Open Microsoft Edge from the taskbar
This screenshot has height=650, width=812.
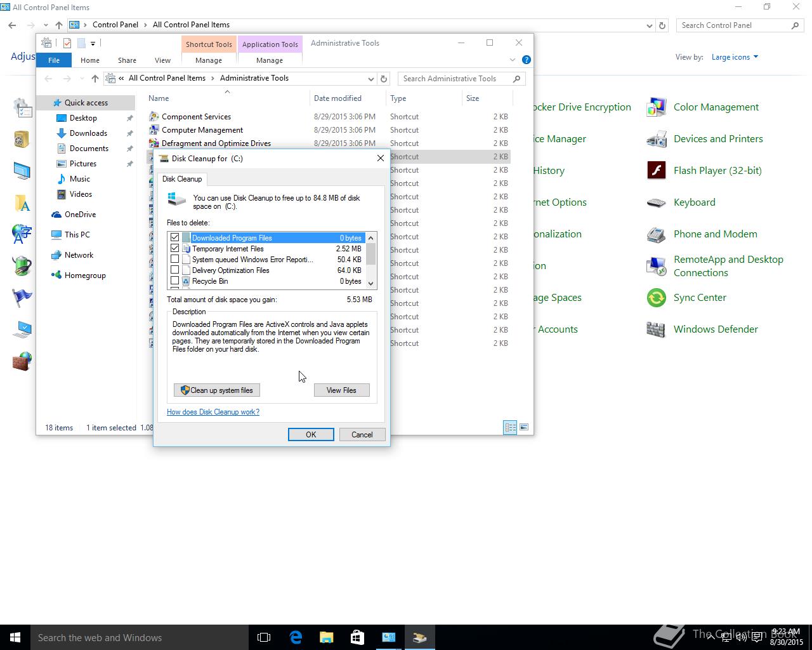click(x=296, y=637)
